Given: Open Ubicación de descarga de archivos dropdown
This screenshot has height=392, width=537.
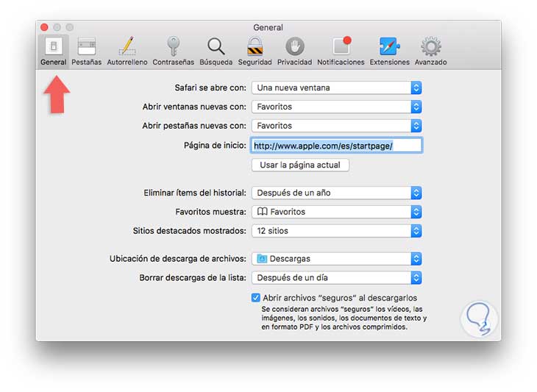Looking at the screenshot, I should tap(337, 259).
